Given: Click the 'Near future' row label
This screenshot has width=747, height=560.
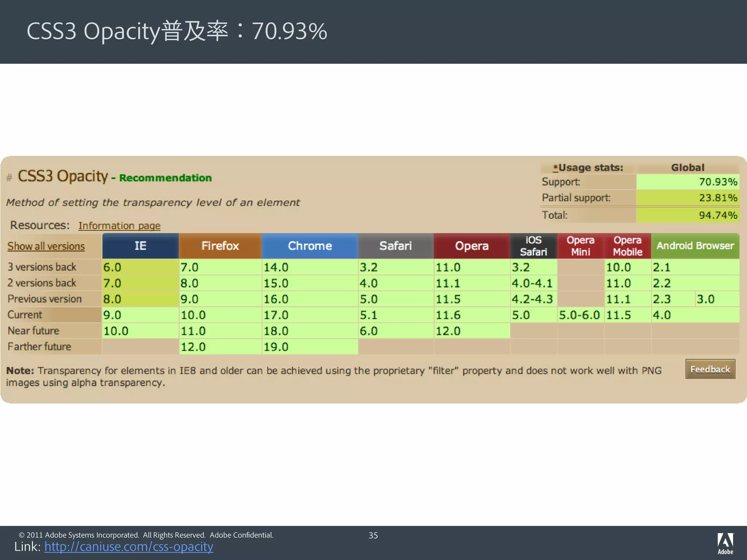Looking at the screenshot, I should click(x=33, y=331).
